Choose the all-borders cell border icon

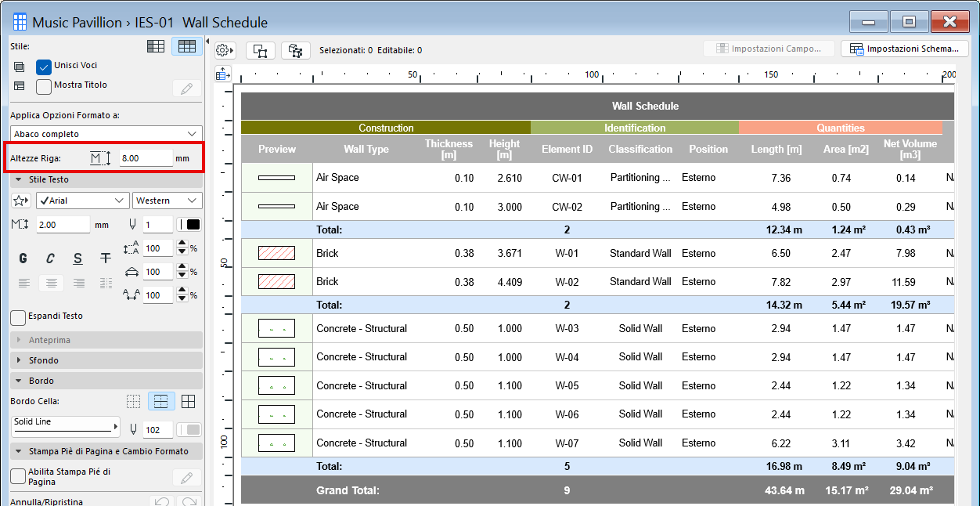[x=188, y=402]
